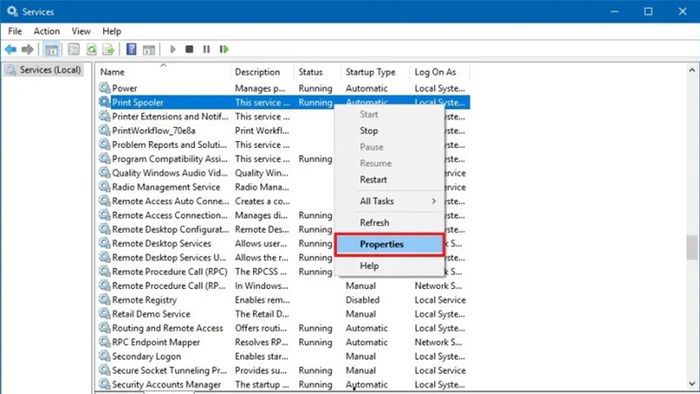Viewport: 700px width, 394px height.
Task: Open the Action menu
Action: 46,31
